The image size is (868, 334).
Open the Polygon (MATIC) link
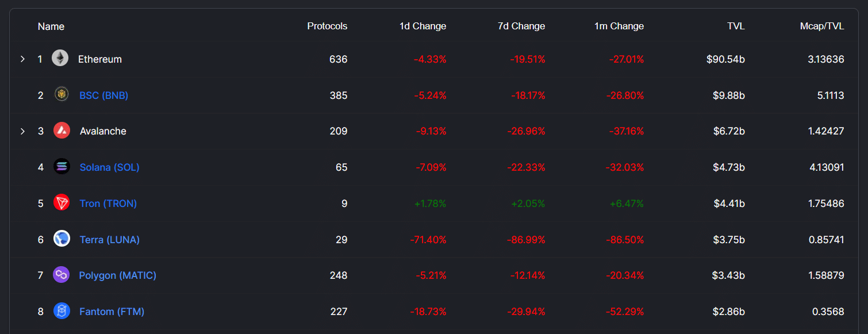click(x=117, y=275)
